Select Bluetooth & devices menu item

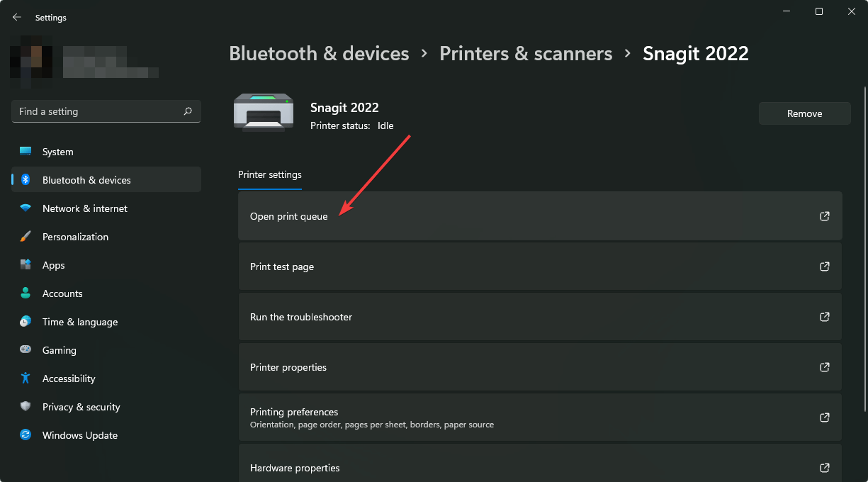click(86, 180)
